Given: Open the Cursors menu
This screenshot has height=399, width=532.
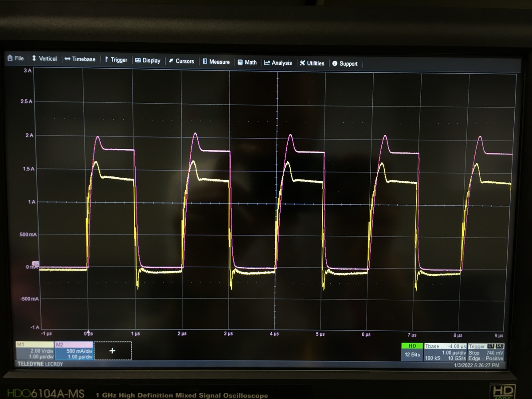Looking at the screenshot, I should click(181, 61).
